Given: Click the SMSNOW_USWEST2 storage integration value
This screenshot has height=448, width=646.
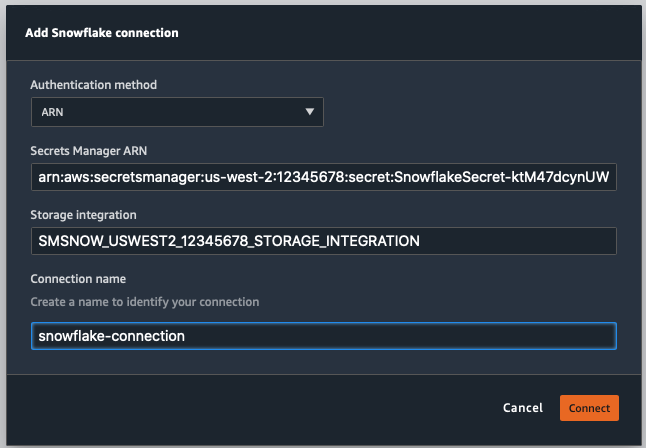Looking at the screenshot, I should [x=228, y=241].
